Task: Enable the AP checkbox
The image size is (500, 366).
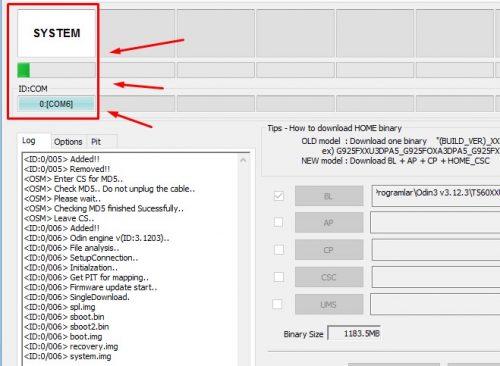Action: 279,222
